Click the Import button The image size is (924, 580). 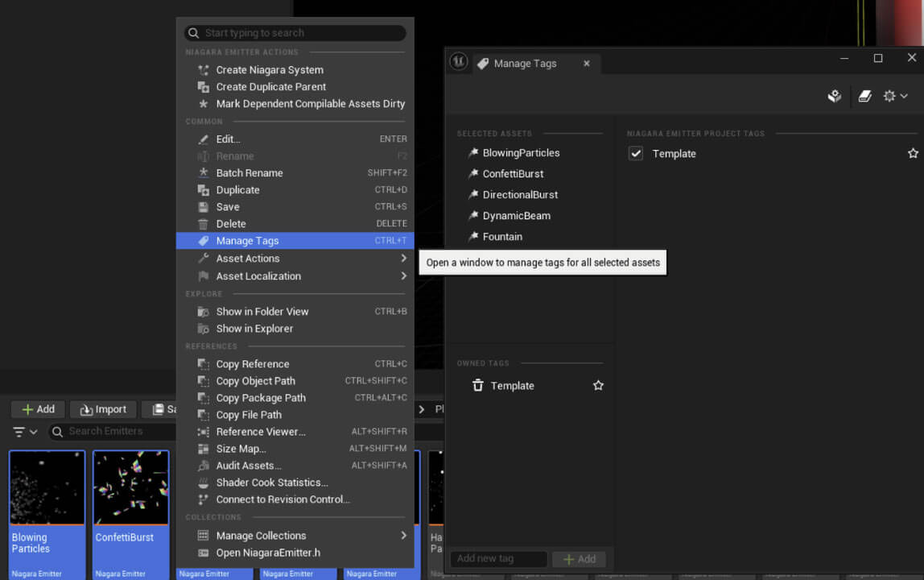coord(103,409)
